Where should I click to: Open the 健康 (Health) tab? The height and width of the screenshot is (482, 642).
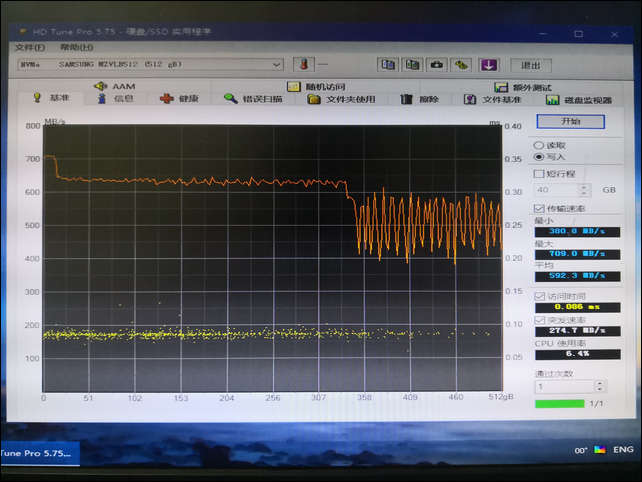pos(180,99)
